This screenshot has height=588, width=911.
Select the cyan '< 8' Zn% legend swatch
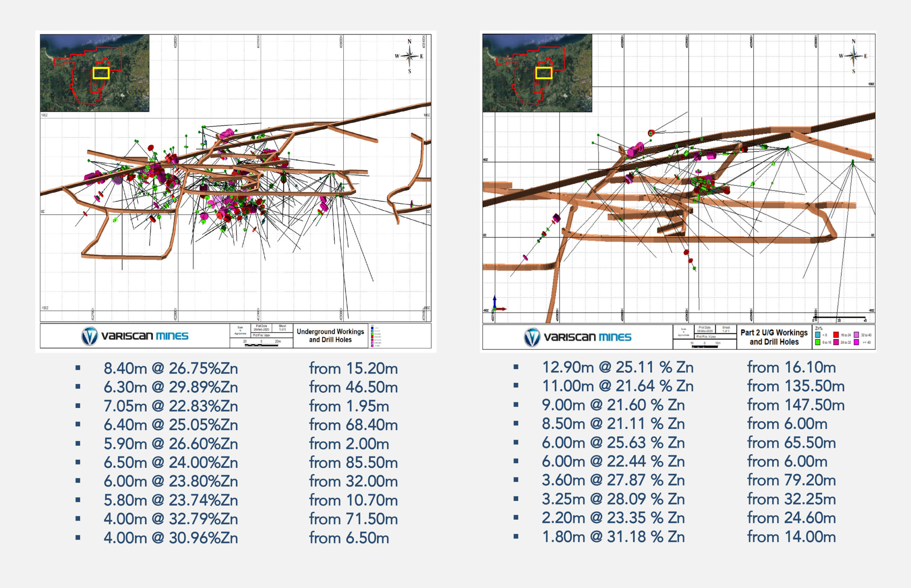[x=817, y=335]
